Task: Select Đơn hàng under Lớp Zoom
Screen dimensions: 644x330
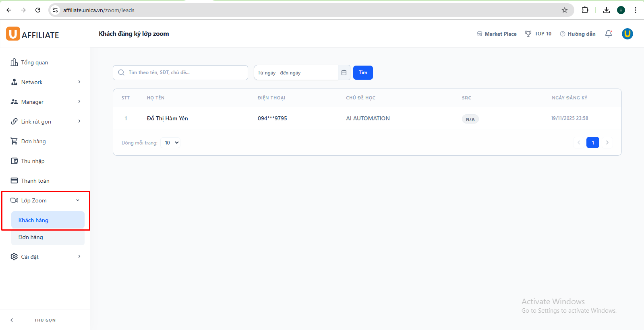Action: [x=31, y=237]
